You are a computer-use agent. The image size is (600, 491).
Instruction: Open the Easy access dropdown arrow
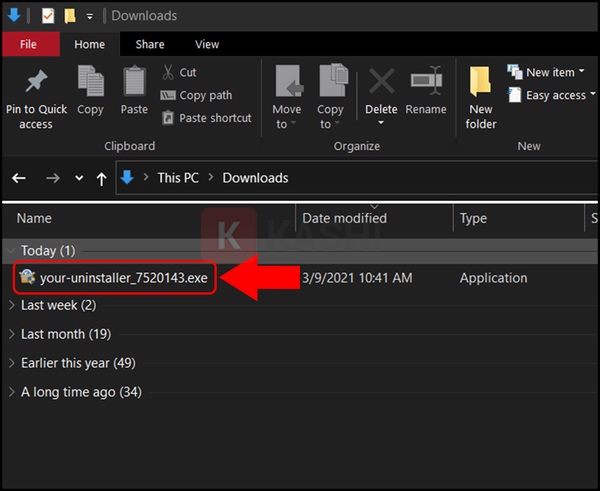click(593, 94)
